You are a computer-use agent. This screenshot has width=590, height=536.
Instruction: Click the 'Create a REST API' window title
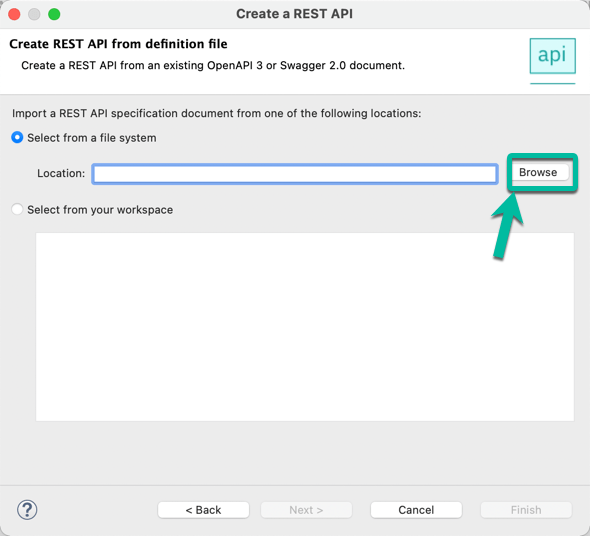pos(294,14)
